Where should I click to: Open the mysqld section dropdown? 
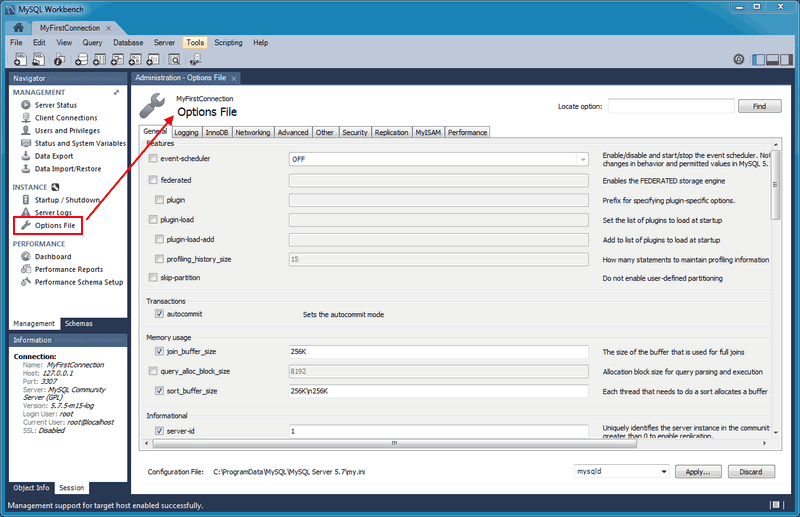[621, 472]
